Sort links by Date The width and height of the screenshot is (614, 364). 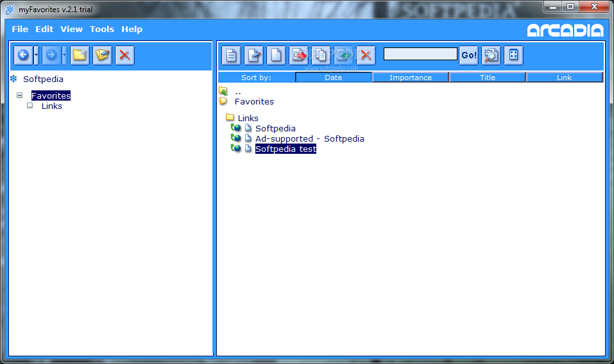[x=333, y=78]
